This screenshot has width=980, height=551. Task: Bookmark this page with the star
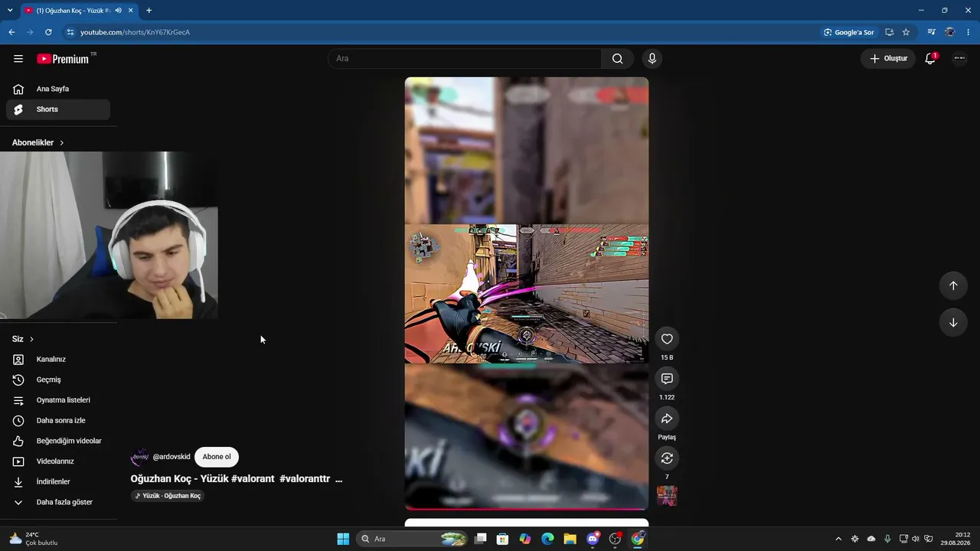click(x=906, y=32)
